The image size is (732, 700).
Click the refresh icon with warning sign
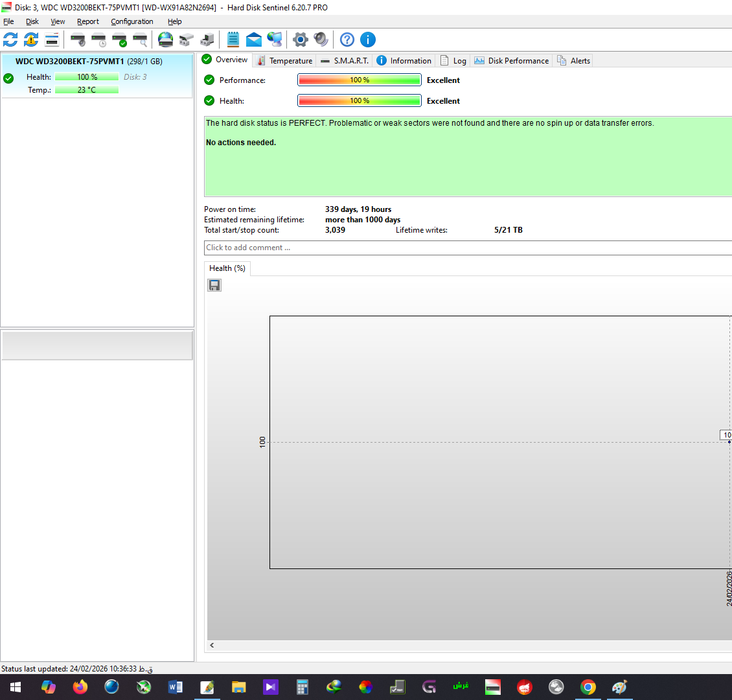coord(31,40)
